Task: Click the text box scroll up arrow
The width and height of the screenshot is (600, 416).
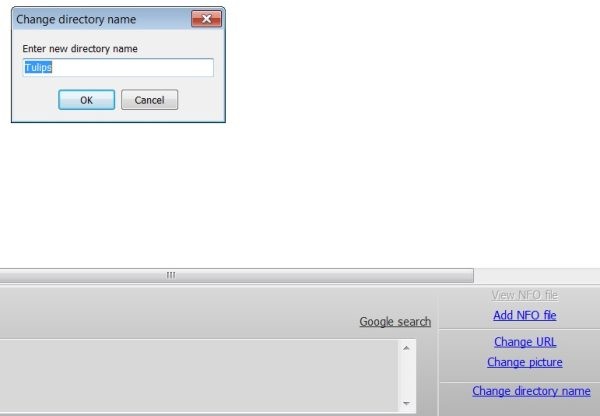Action: pos(406,349)
